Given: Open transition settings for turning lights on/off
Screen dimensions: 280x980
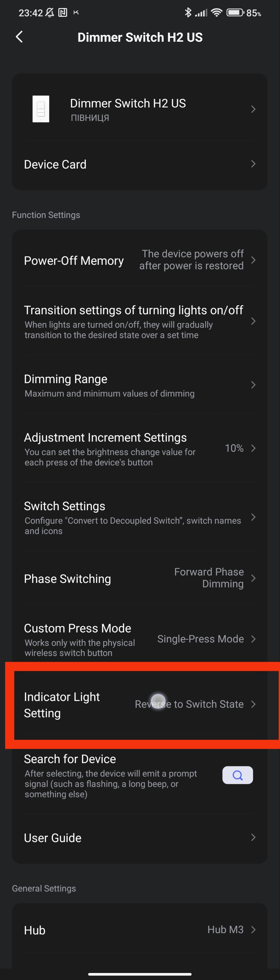Looking at the screenshot, I should pyautogui.click(x=139, y=321).
